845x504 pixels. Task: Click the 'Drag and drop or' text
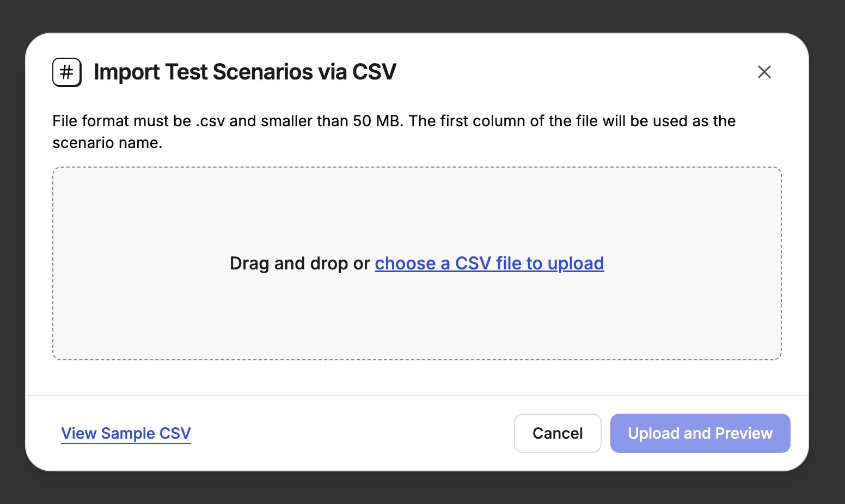coord(300,263)
